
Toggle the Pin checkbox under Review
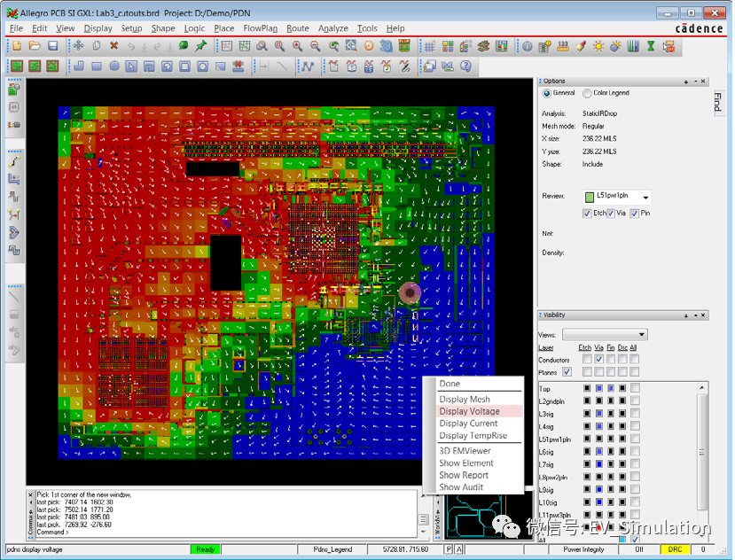tap(634, 214)
